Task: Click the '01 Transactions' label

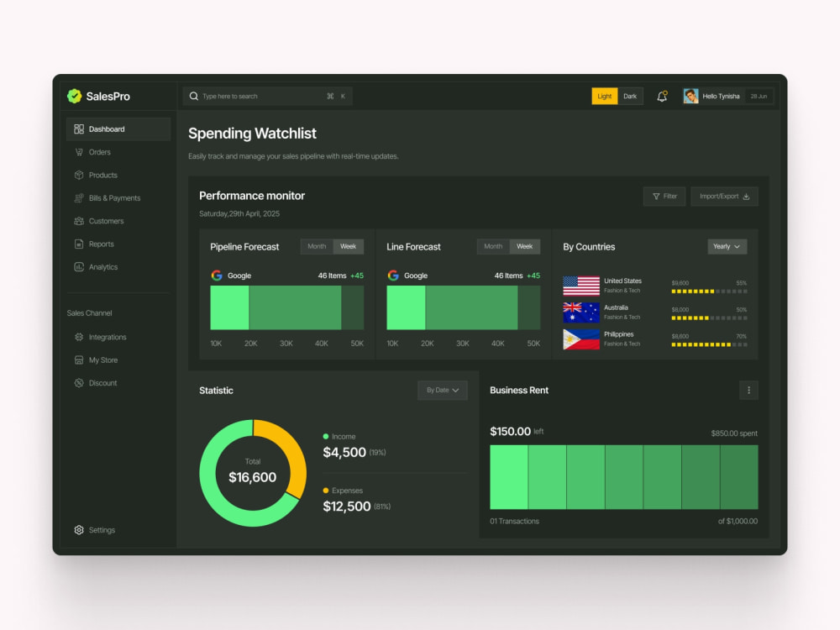Action: tap(514, 522)
